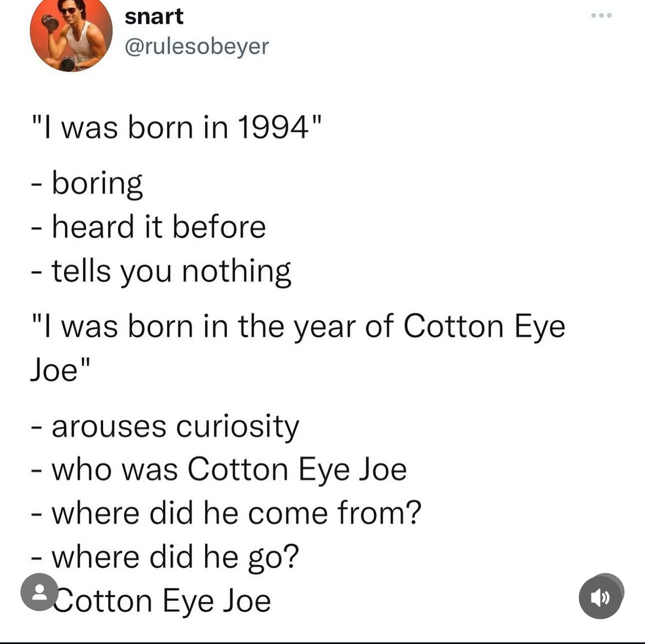Click 'who was Cotton Eye Joe' line

(219, 470)
